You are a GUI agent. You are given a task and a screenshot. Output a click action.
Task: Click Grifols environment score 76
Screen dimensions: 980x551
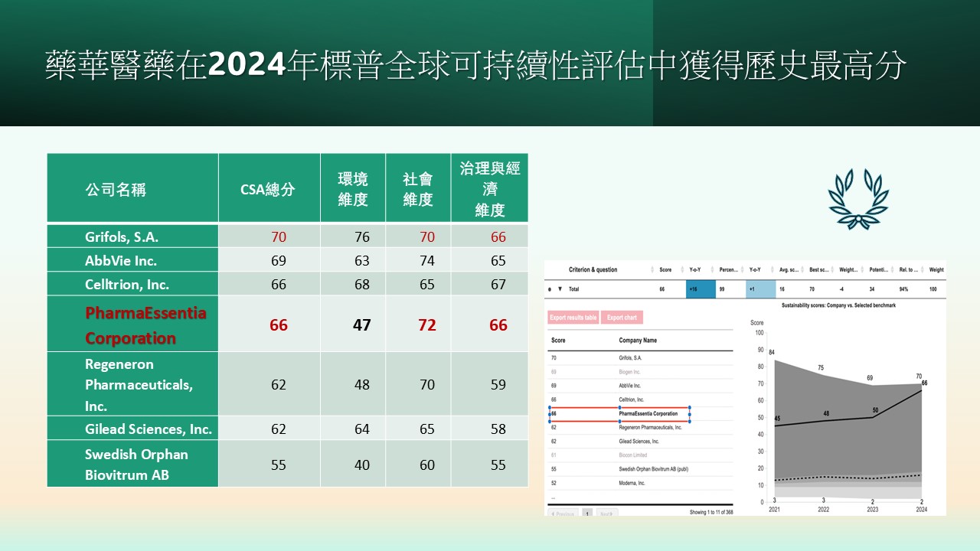(x=362, y=237)
